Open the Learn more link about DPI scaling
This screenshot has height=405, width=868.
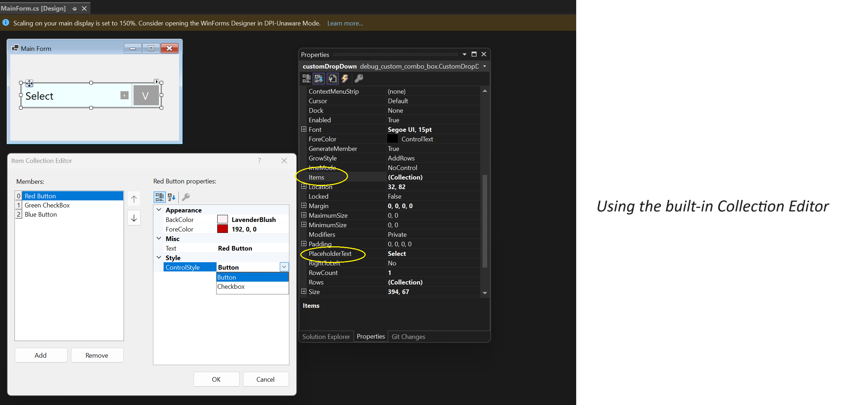tap(345, 23)
